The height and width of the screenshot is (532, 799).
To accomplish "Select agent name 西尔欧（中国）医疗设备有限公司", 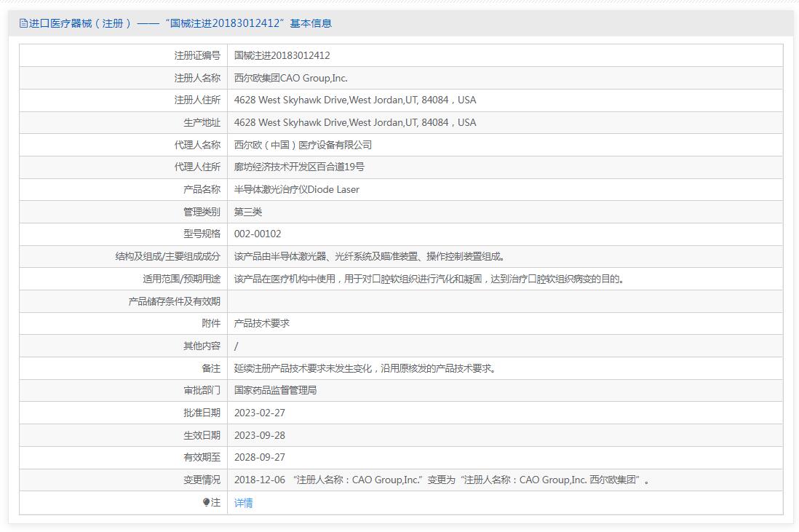I will tap(303, 145).
